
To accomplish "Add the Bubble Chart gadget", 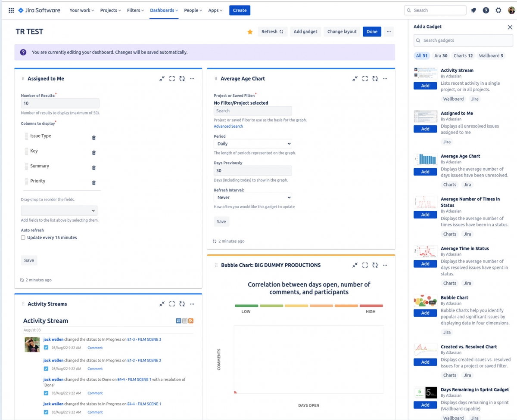I will coord(425,313).
